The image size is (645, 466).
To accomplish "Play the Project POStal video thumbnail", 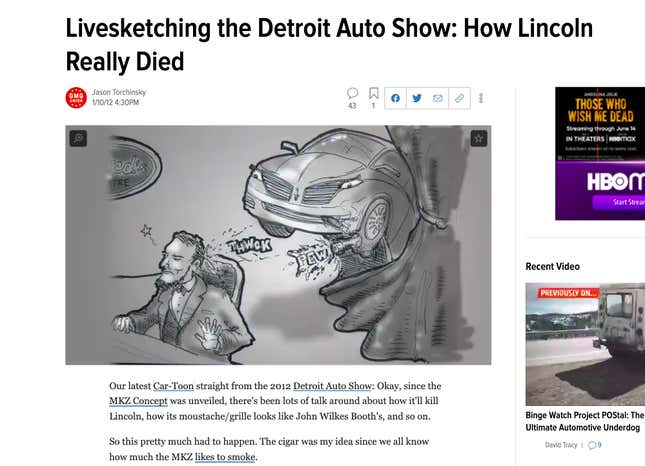I will 585,344.
